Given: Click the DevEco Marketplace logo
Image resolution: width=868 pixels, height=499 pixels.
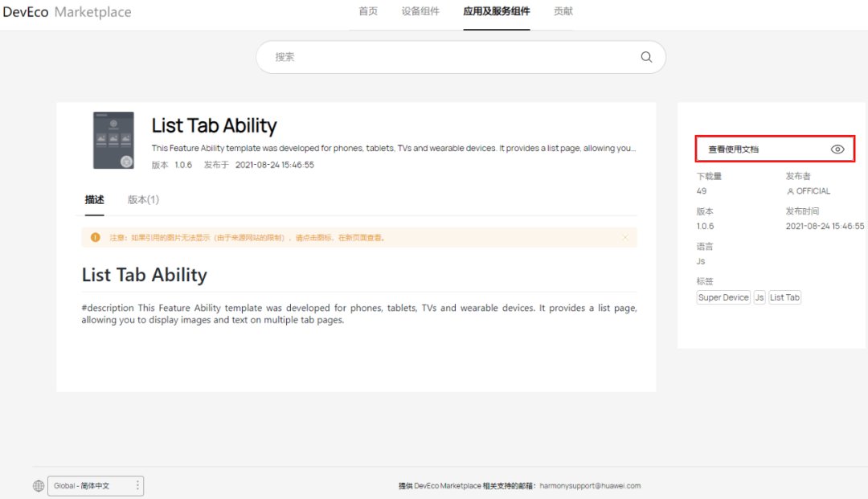Looking at the screenshot, I should (67, 12).
